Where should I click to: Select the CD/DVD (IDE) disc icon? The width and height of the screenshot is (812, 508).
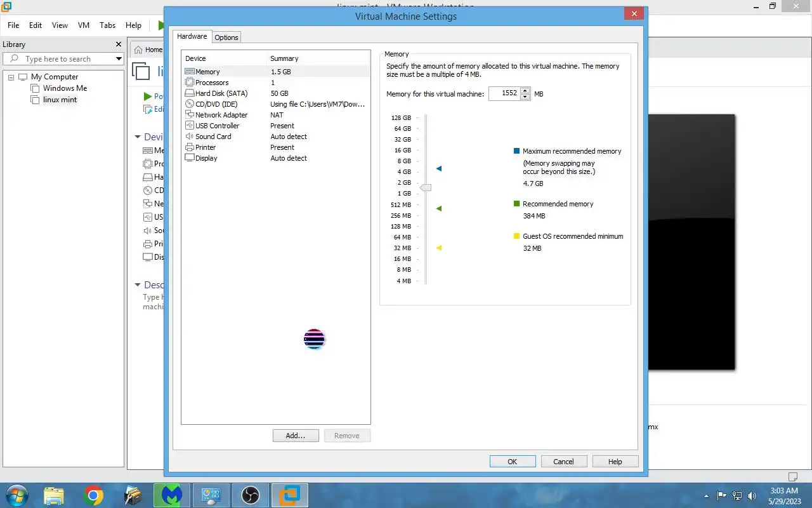coord(190,104)
